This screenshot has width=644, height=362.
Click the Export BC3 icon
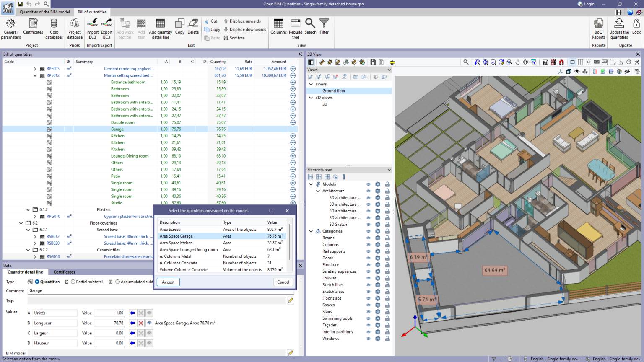[x=106, y=28]
